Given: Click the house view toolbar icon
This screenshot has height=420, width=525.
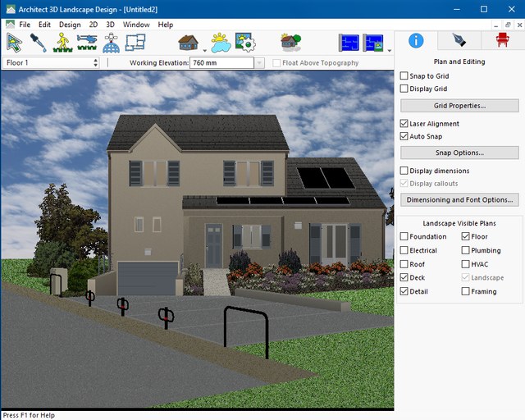Looking at the screenshot, I should tap(188, 42).
